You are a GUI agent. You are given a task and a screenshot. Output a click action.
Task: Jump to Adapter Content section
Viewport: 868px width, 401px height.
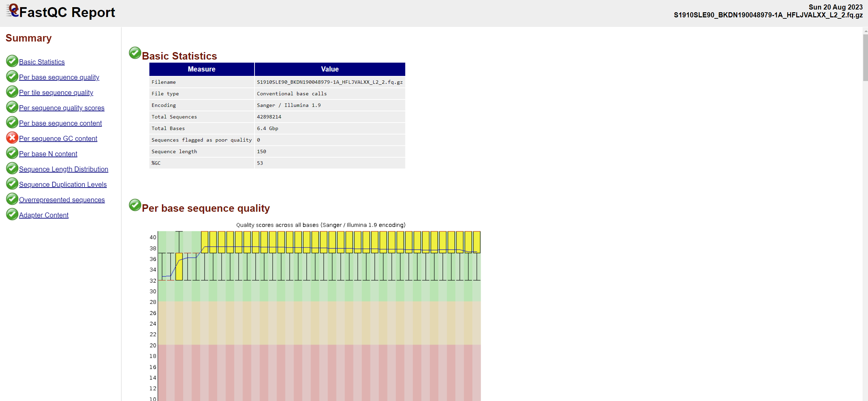(x=44, y=215)
